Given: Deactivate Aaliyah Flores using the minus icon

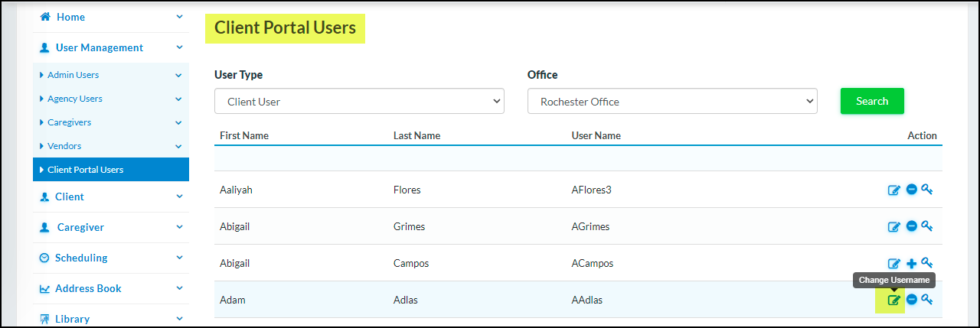Looking at the screenshot, I should (911, 190).
